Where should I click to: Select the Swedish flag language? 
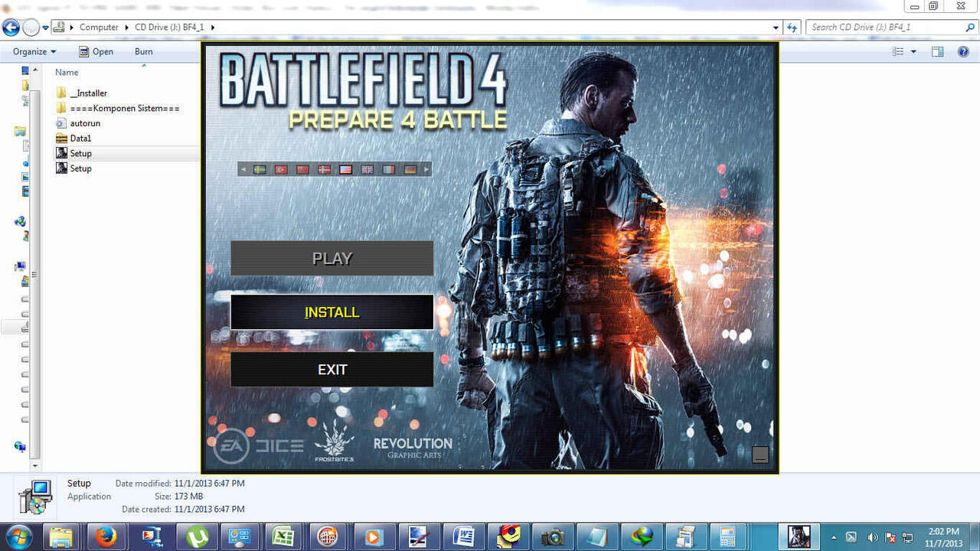(x=260, y=169)
